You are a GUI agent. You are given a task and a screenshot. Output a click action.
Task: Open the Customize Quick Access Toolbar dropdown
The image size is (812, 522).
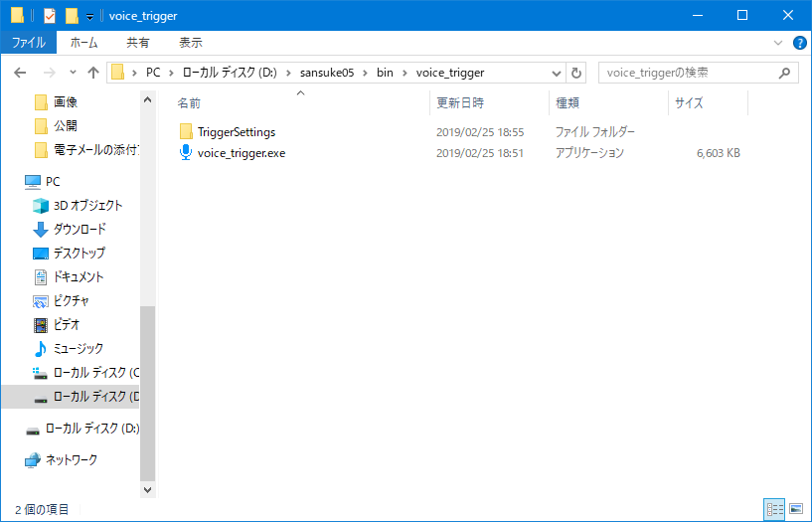(89, 17)
